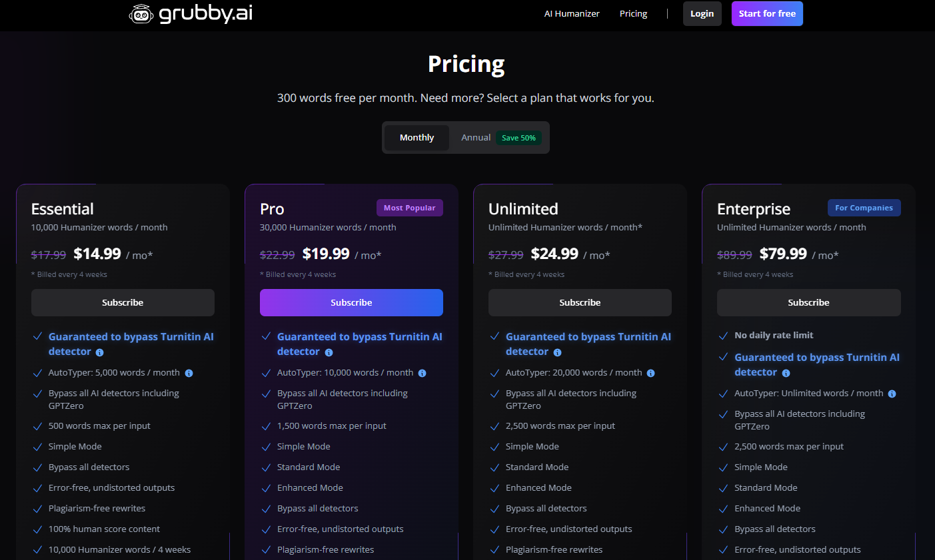Viewport: 935px width, 560px height.
Task: Click checkmark next to 500 words max per input
Action: point(37,426)
